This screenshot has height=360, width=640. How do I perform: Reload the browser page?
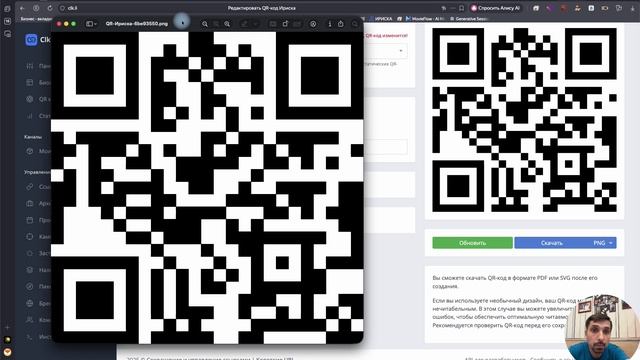pyautogui.click(x=49, y=8)
